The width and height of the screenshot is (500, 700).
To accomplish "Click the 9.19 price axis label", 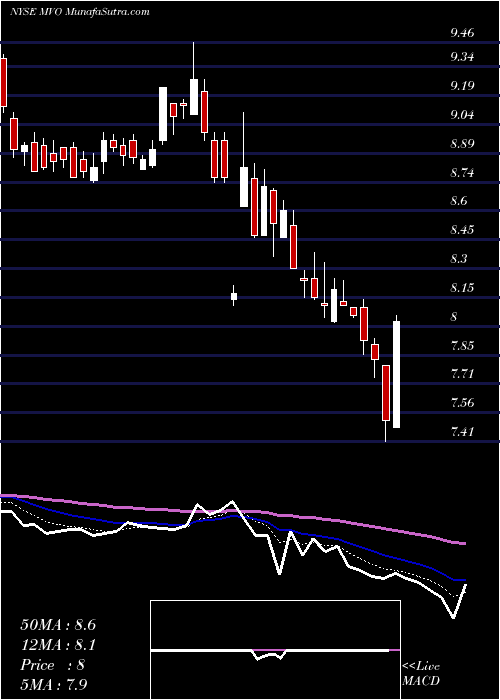I will pyautogui.click(x=462, y=86).
